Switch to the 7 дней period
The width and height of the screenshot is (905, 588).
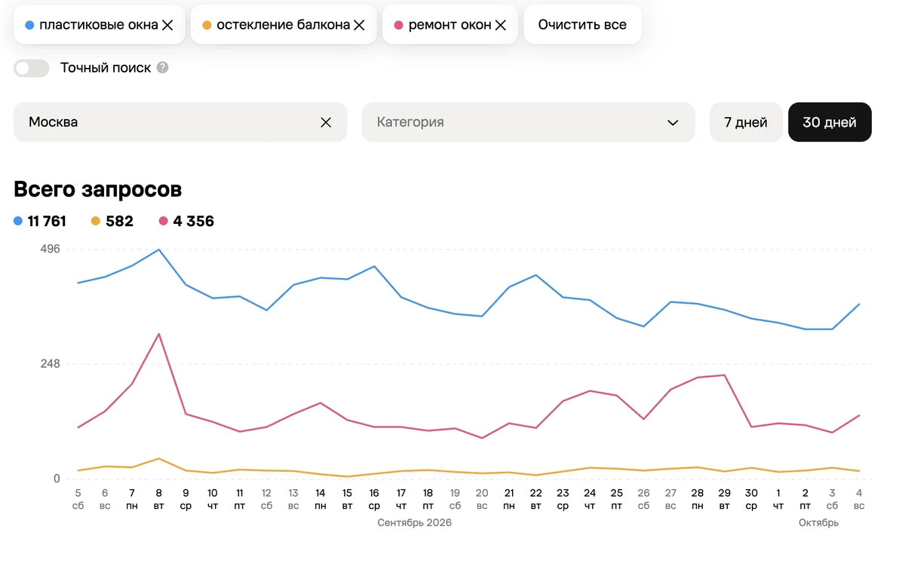coord(746,122)
